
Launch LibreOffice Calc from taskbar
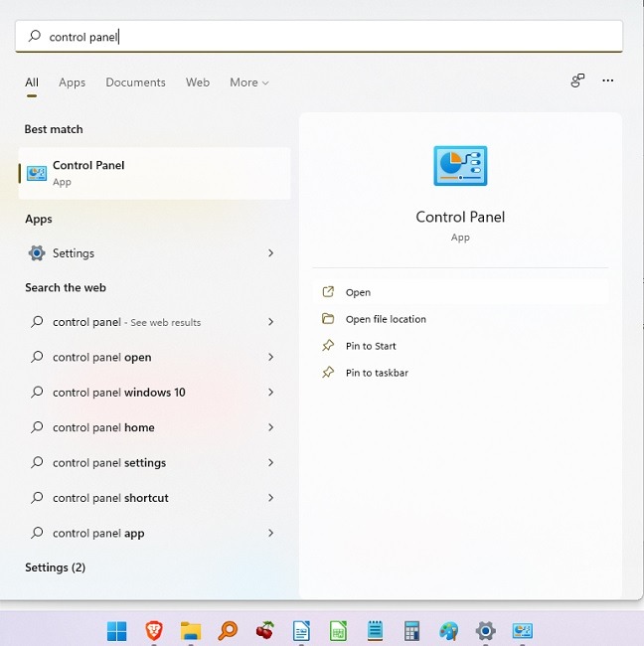[x=338, y=631]
